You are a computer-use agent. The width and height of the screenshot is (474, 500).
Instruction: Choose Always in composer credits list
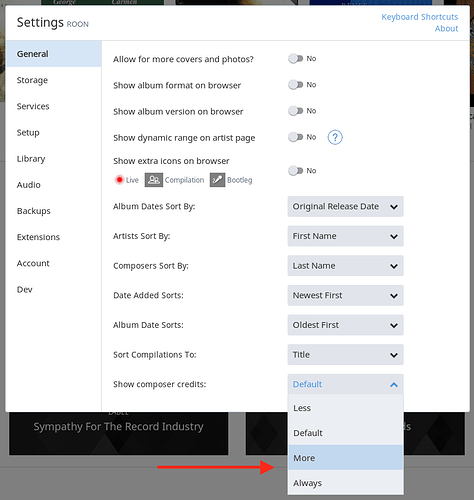coord(346,483)
